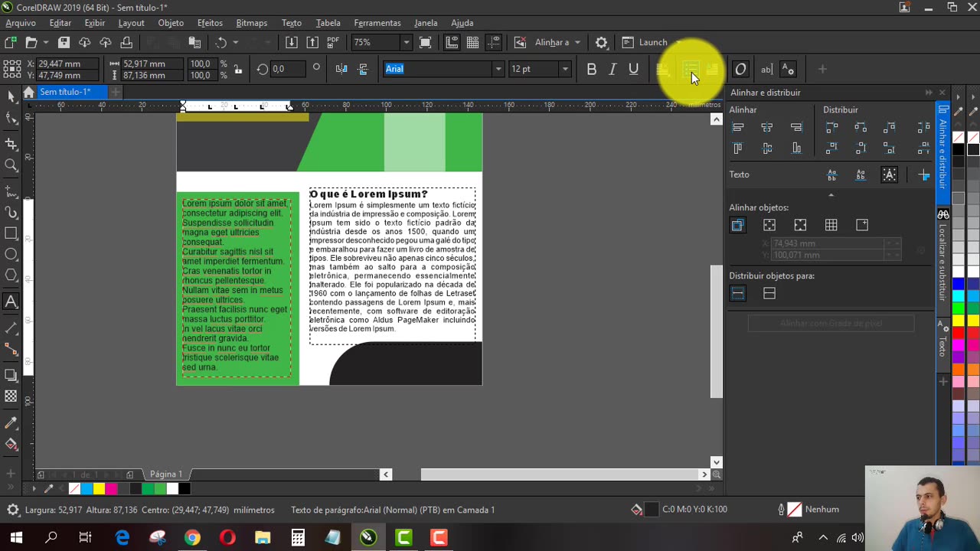This screenshot has width=980, height=551.
Task: Toggle Underline formatting
Action: (633, 69)
